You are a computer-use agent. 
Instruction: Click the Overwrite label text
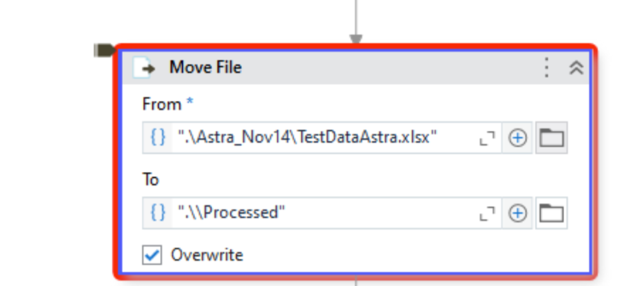pos(207,255)
